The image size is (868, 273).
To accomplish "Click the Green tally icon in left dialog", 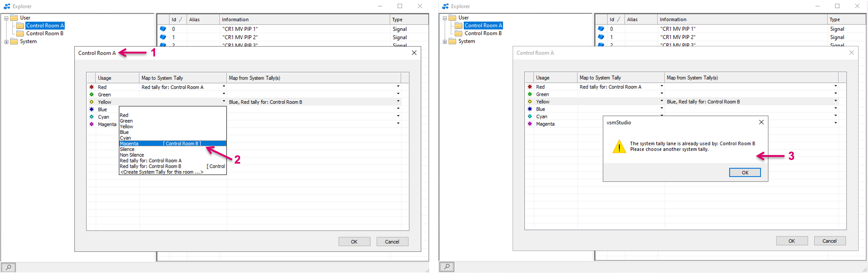I will tap(92, 95).
